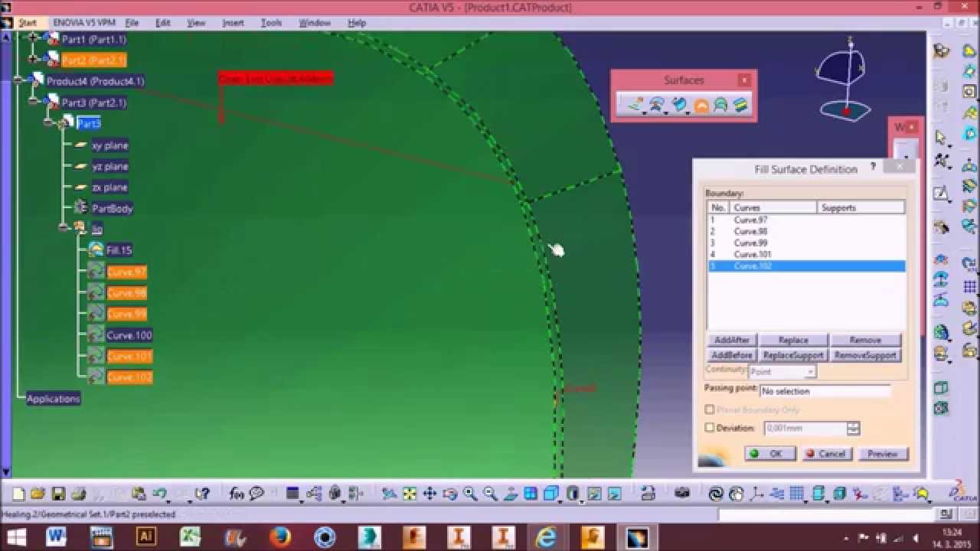
Task: Click the Replace button
Action: tap(793, 340)
